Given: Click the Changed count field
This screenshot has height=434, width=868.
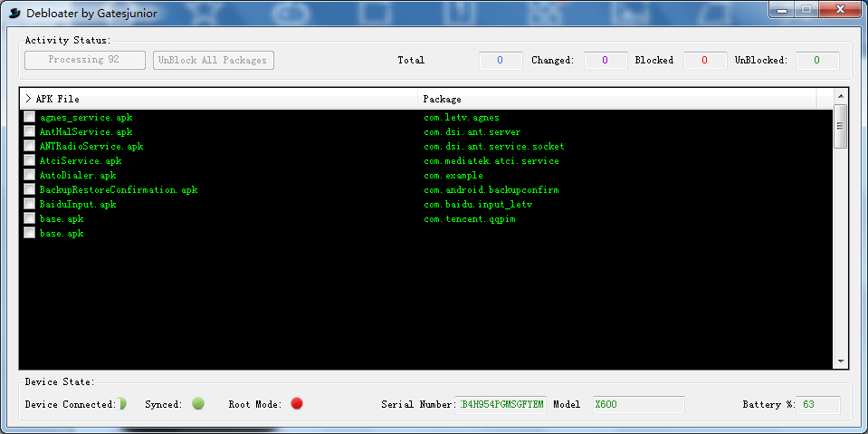Looking at the screenshot, I should (606, 61).
